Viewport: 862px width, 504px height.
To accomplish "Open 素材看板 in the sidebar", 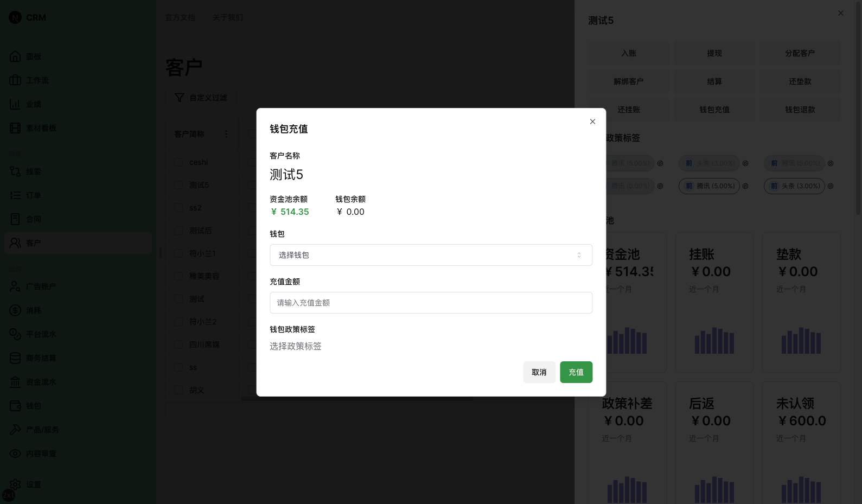I will [78, 128].
